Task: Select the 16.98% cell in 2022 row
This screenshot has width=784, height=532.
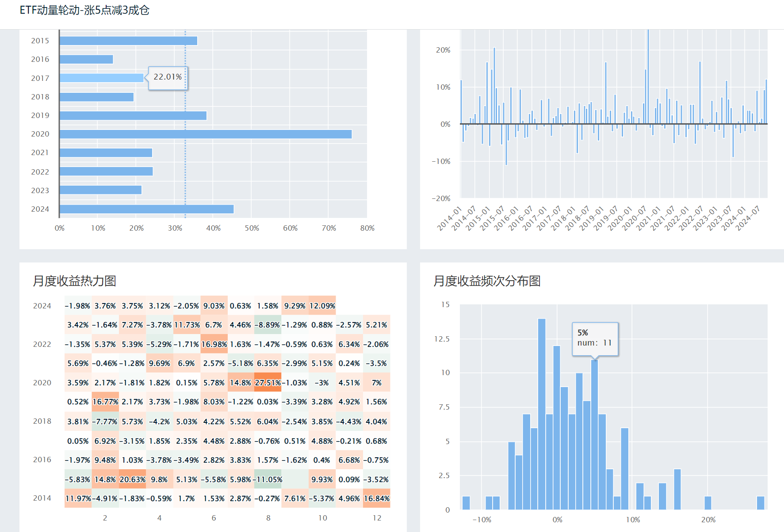Action: point(214,344)
